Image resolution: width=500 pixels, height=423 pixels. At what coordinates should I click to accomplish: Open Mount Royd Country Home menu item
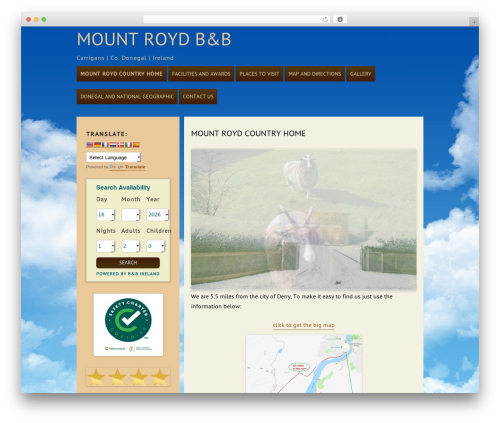click(121, 74)
